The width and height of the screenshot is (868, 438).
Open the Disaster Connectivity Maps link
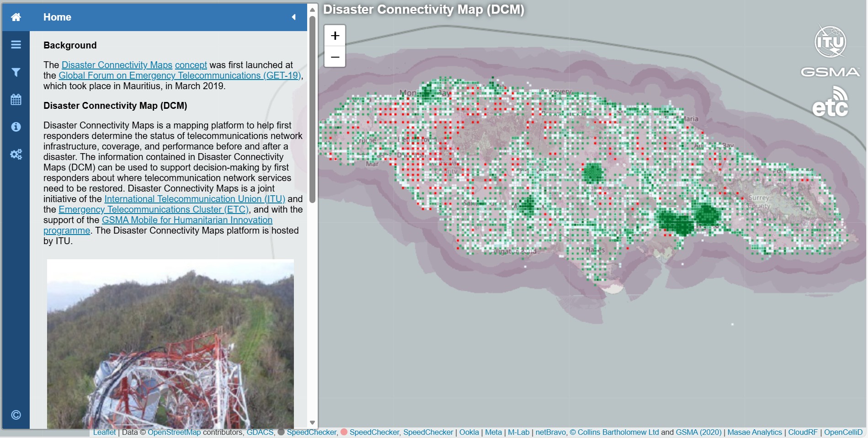(117, 65)
